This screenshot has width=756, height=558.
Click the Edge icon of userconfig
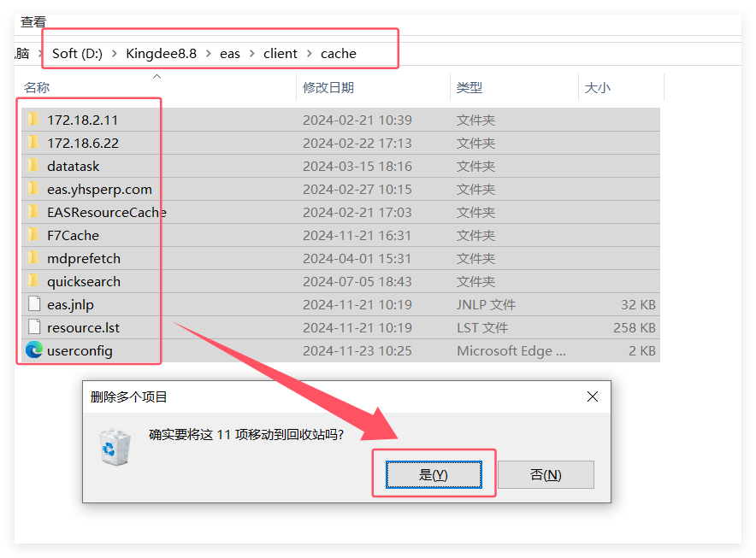pos(33,349)
